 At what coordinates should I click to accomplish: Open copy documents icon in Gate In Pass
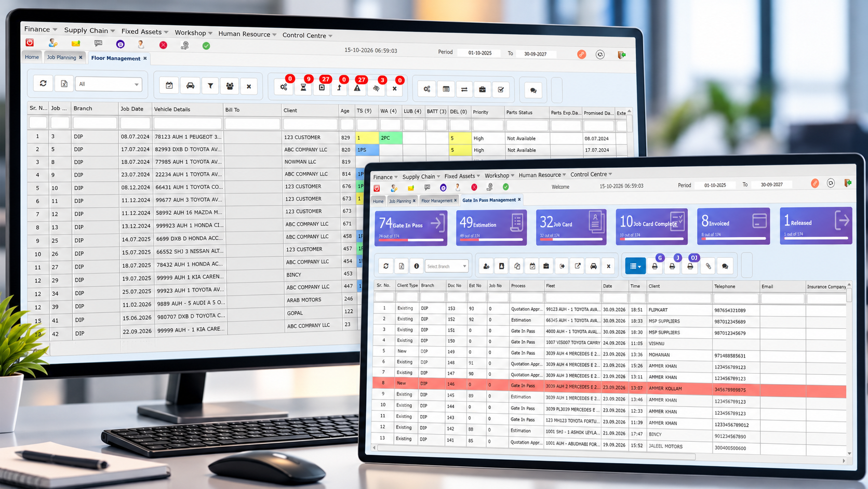[517, 266]
